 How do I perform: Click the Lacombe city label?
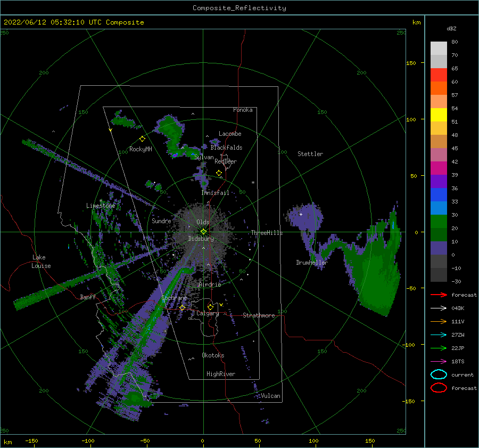tap(230, 134)
